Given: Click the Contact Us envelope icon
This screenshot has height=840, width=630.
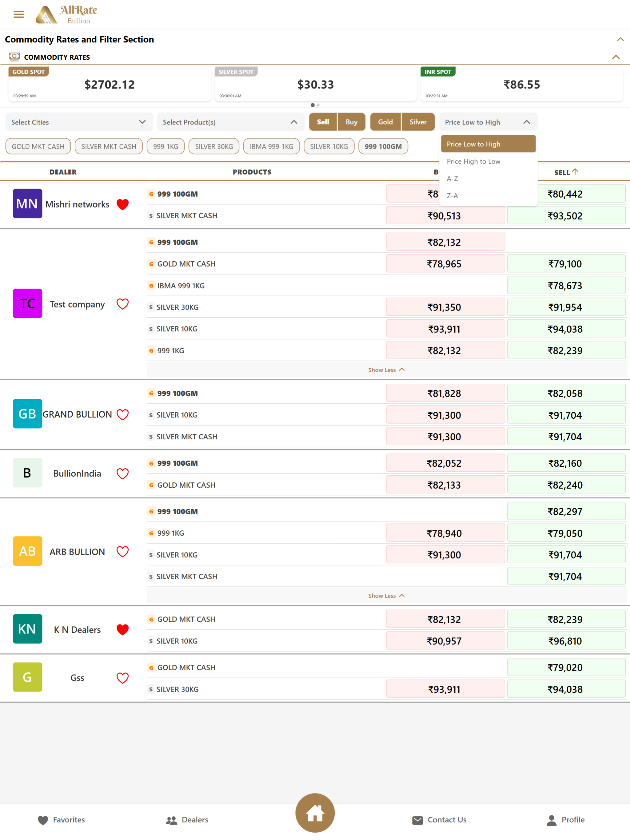Looking at the screenshot, I should click(x=417, y=820).
